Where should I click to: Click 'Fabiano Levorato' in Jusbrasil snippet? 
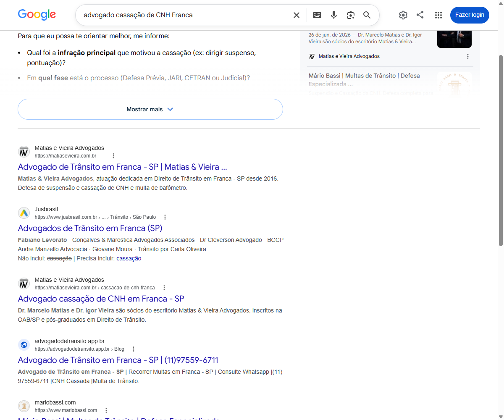point(42,240)
